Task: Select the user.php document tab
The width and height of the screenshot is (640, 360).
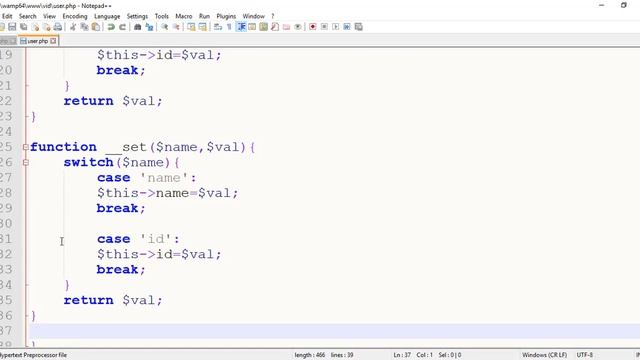Action: (x=37, y=41)
